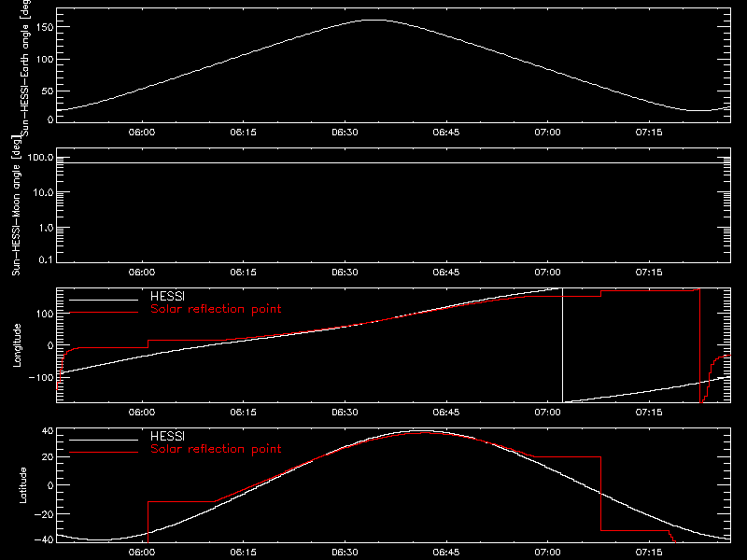This screenshot has width=747, height=560.
Task: Click the 0 tick on Latitude axis
Action: pyautogui.click(x=50, y=485)
